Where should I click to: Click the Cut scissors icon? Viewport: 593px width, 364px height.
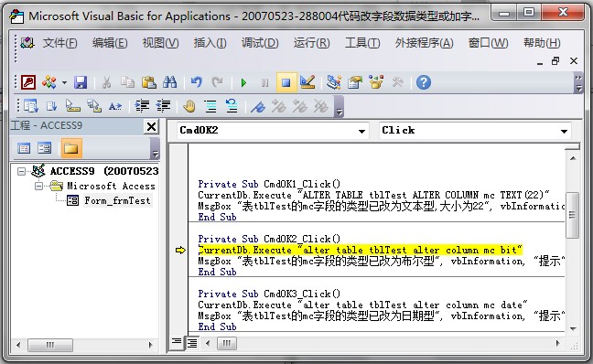107,82
